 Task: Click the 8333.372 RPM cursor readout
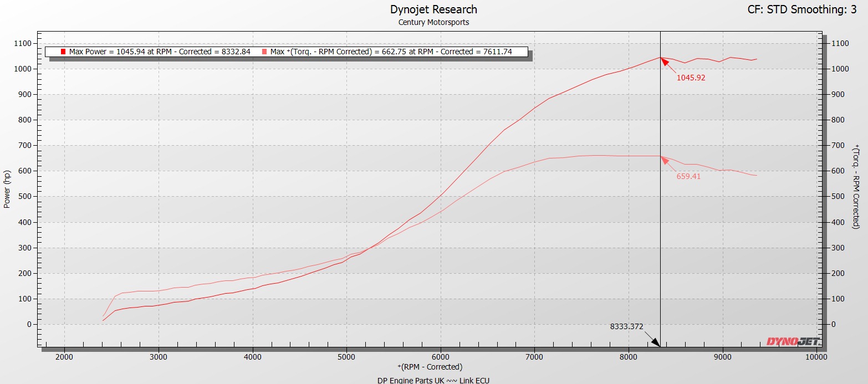[627, 327]
